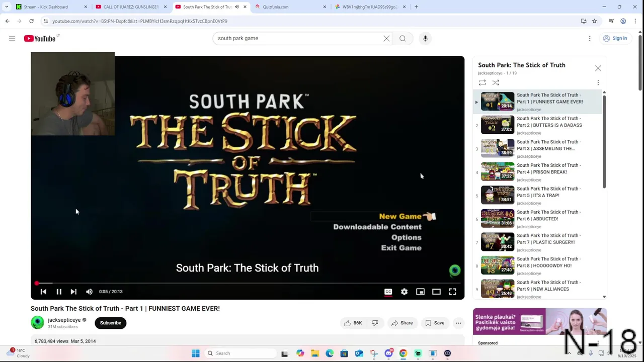Share this video
644x362 pixels.
tap(402, 323)
